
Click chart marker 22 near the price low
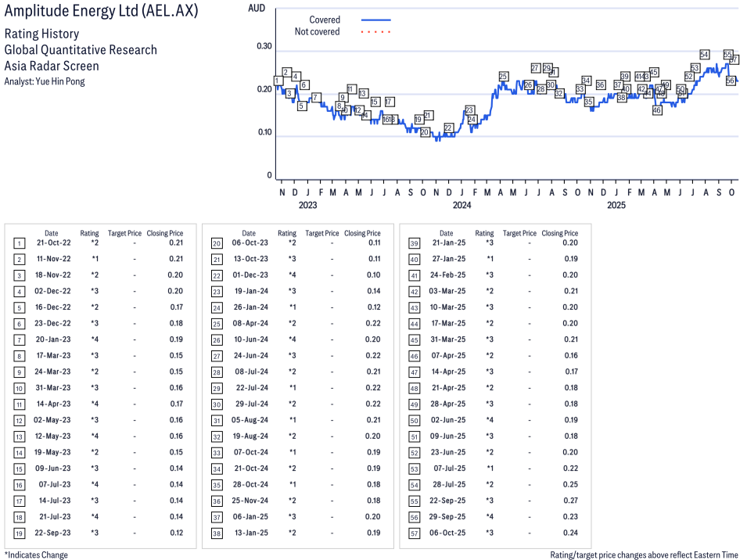pos(448,127)
